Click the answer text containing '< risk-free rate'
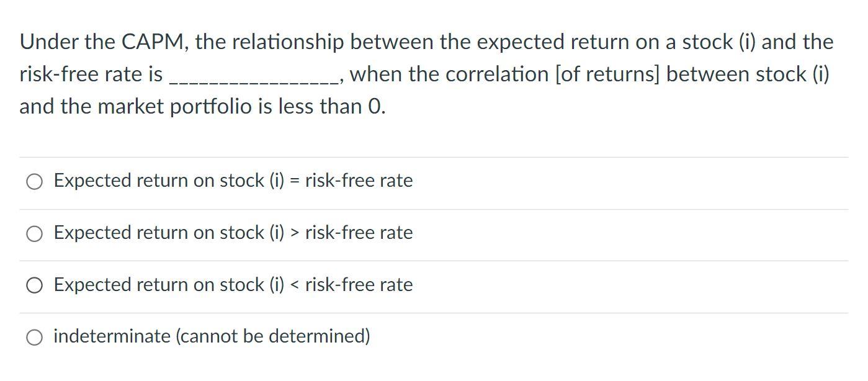This screenshot has height=381, width=868. [x=233, y=285]
